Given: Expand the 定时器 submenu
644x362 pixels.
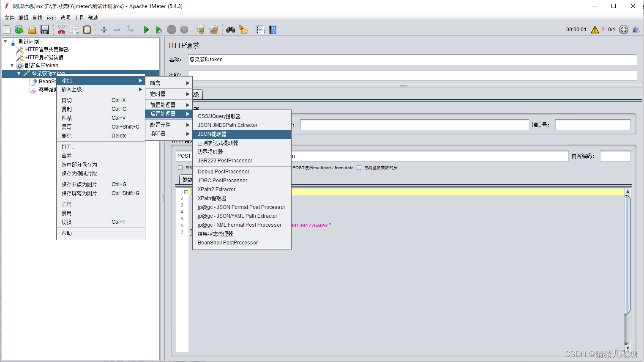Looking at the screenshot, I should click(169, 94).
